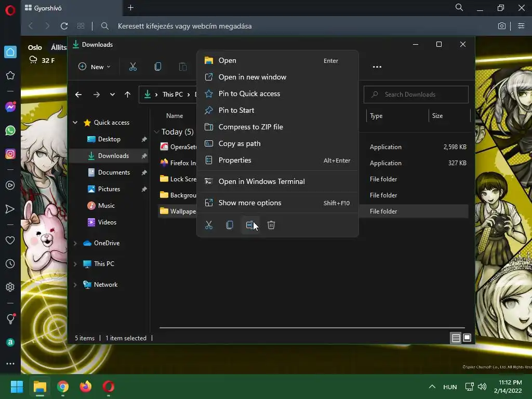
Task: Click the horizontal scrollbar in file list
Action: coord(312,328)
